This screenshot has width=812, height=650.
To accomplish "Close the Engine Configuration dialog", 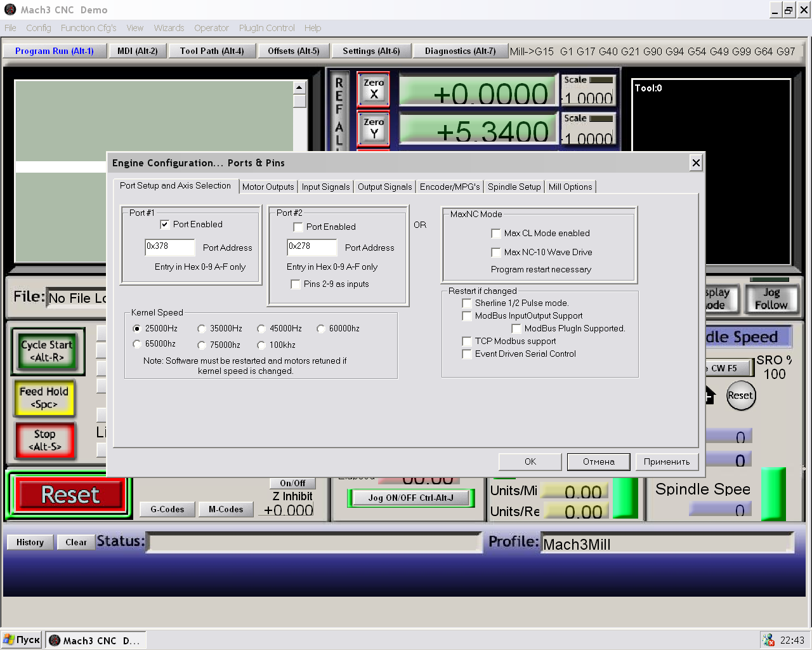I will coord(696,163).
